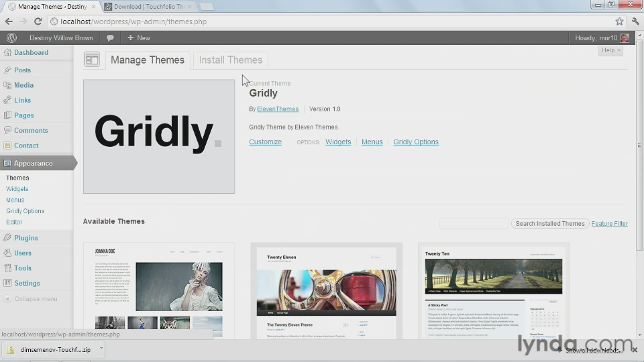Click the Dashboard home icon in sidebar
The height and width of the screenshot is (362, 644).
(7, 52)
